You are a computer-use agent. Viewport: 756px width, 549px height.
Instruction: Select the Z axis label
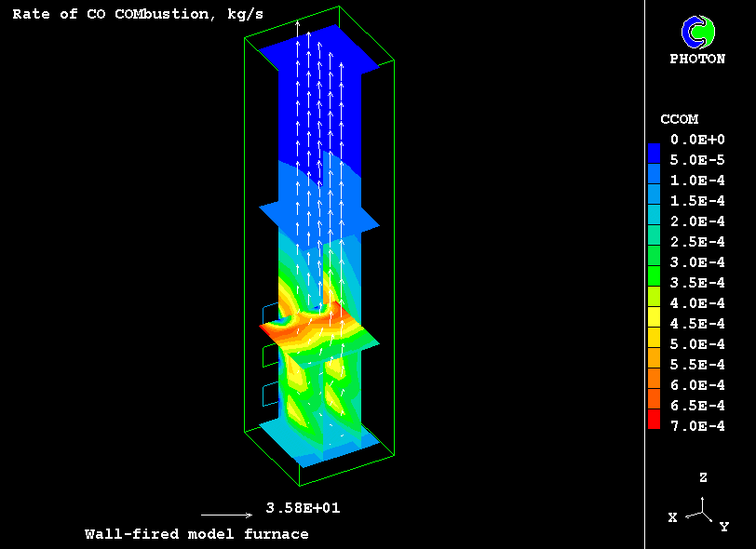coord(703,477)
